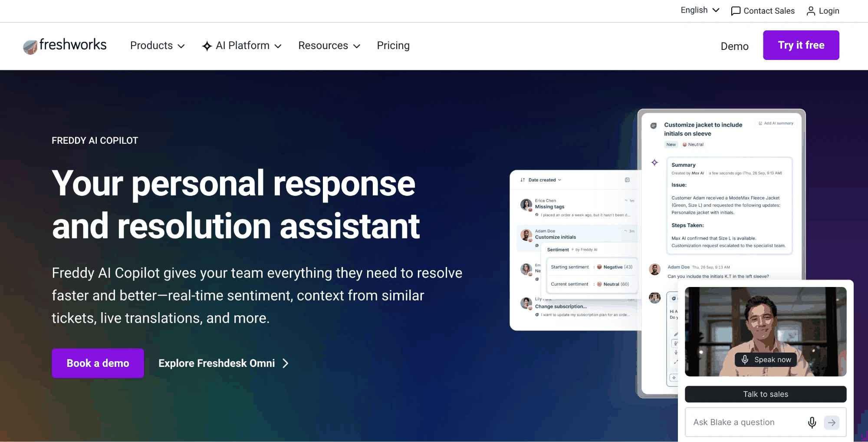Expand the Resources menu
Screen dimensions: 868x442
(329, 46)
